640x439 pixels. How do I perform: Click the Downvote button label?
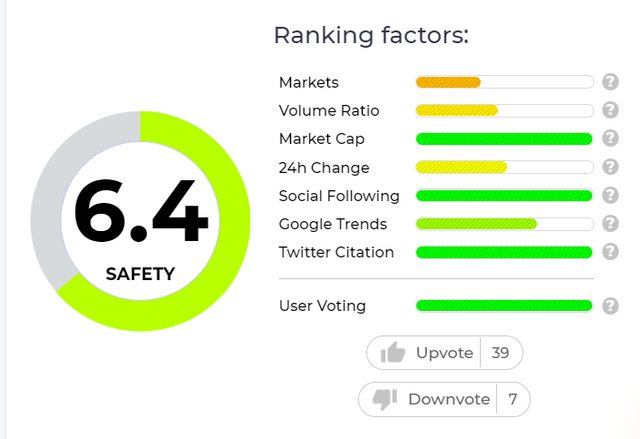[449, 399]
